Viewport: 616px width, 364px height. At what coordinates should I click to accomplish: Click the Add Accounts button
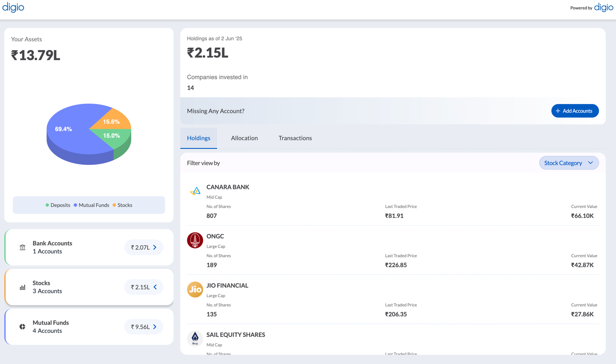tap(575, 111)
